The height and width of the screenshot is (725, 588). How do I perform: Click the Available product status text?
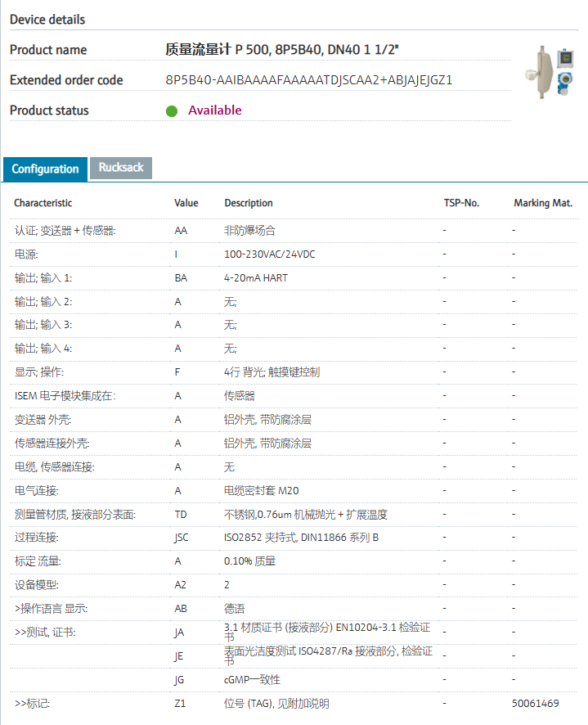click(x=215, y=110)
